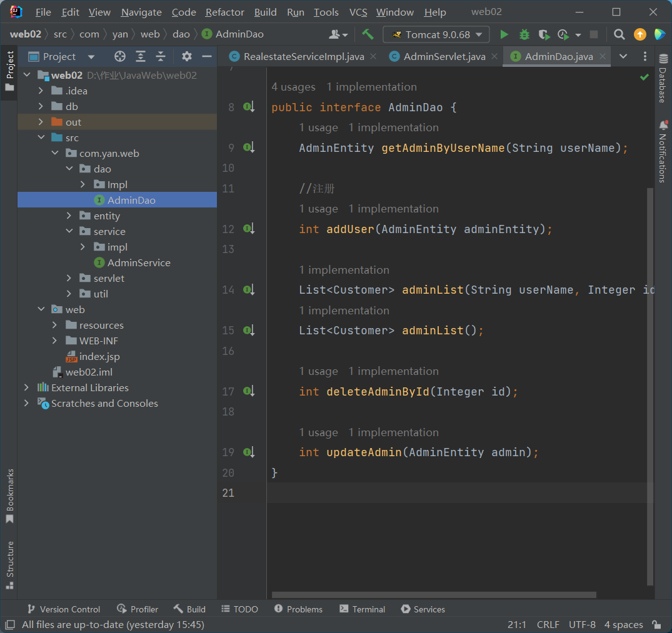672x633 pixels.
Task: Click the Build Project hammer icon
Action: coord(368,34)
